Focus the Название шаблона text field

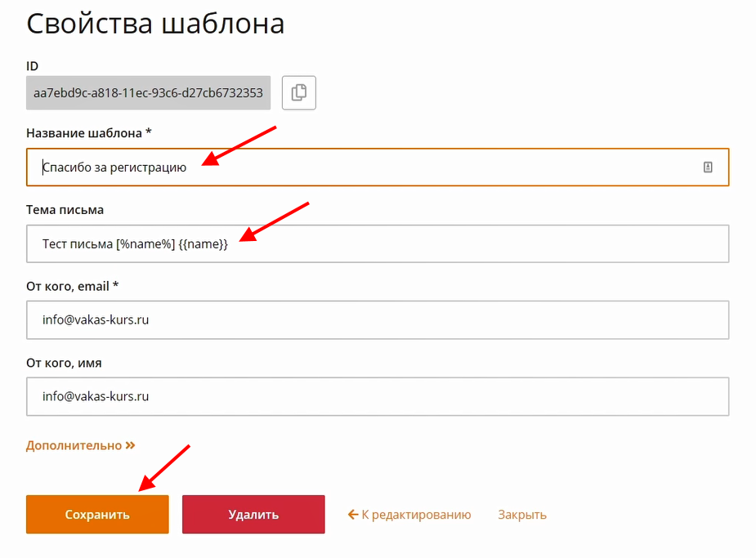368,167
